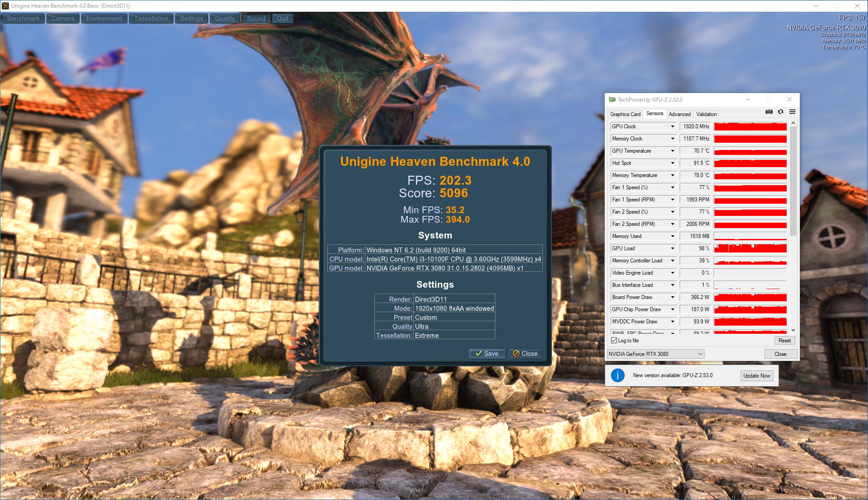Screen dimensions: 868x500
Task: Click the GPU-Z refresh icon
Action: tap(780, 112)
